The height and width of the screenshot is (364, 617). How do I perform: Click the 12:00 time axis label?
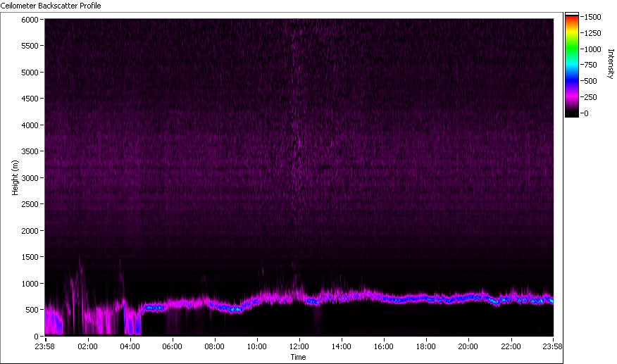[x=299, y=346]
